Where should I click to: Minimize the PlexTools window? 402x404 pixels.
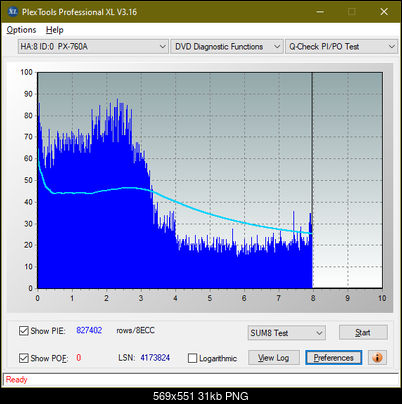(320, 12)
